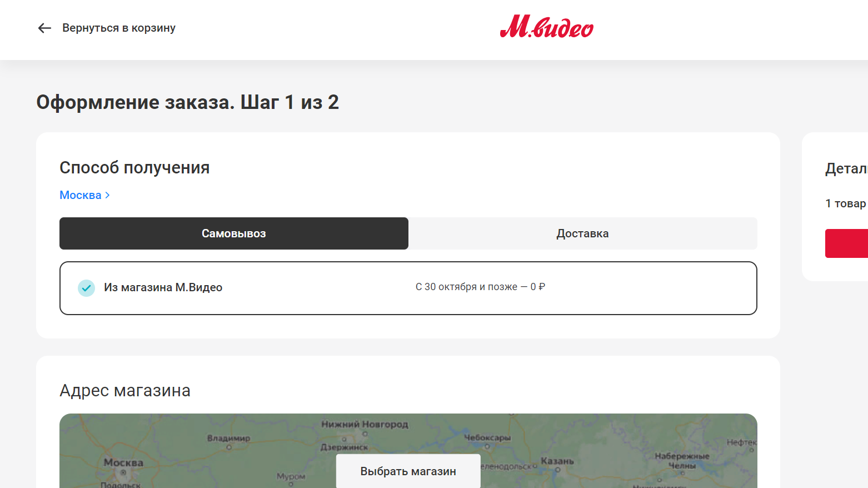Switch to the Самовывоз tab
This screenshot has height=488, width=868.
234,233
